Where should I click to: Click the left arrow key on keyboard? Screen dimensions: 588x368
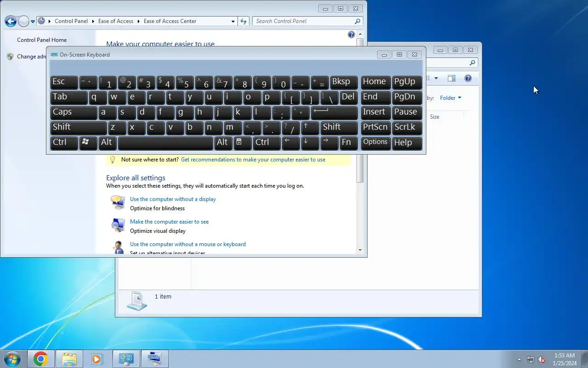click(x=291, y=143)
